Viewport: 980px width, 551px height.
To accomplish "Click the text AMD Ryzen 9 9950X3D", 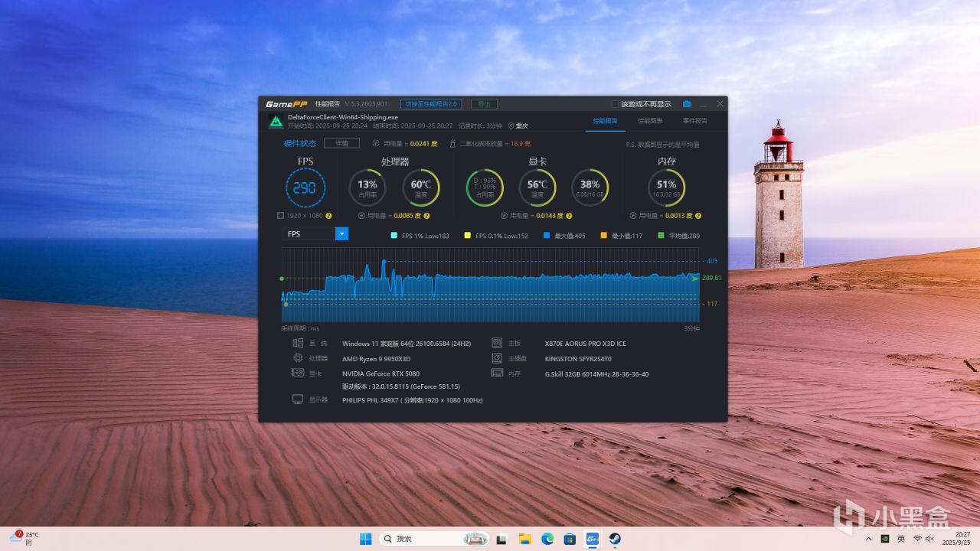I will pyautogui.click(x=376, y=358).
